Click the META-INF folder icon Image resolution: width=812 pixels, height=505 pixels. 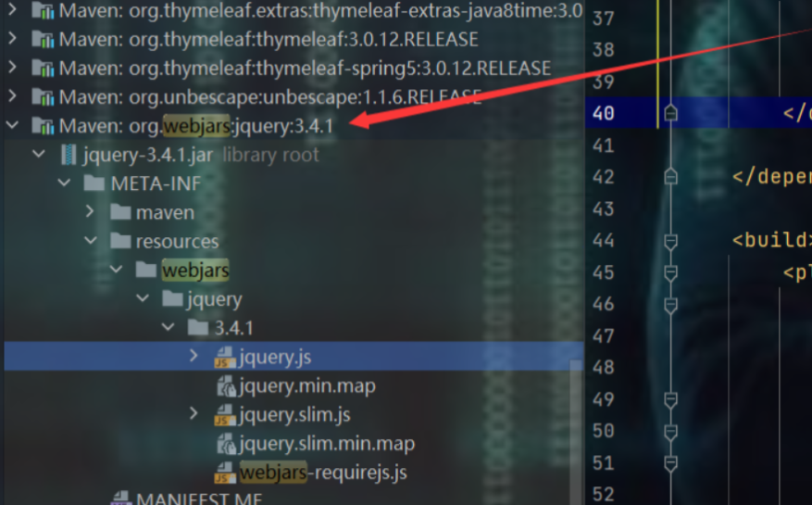(94, 183)
